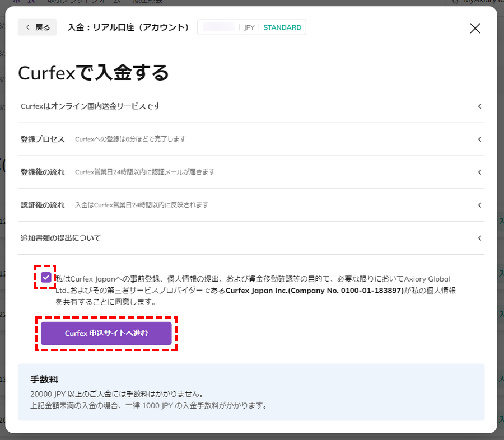Viewport: 504px width, 440px height.
Task: Click the 認証後の流れ heading
Action: tap(43, 205)
